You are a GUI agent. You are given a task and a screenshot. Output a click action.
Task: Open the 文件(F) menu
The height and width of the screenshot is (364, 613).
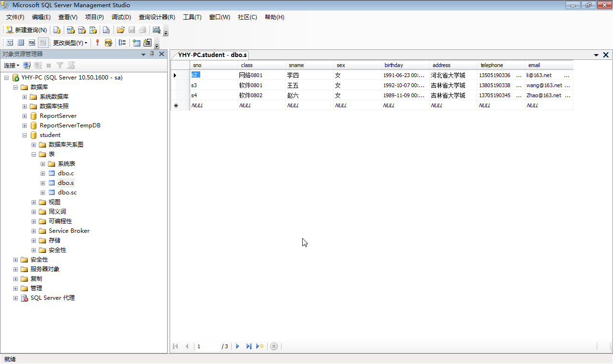tap(15, 17)
